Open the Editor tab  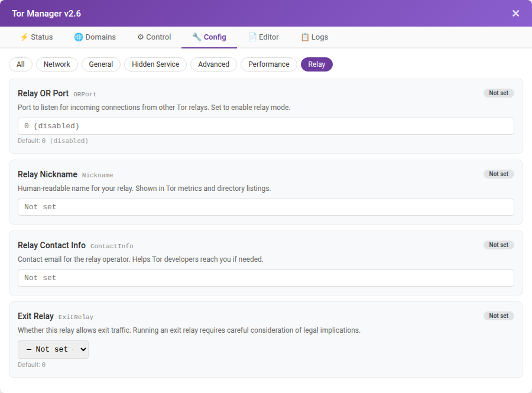(x=264, y=37)
